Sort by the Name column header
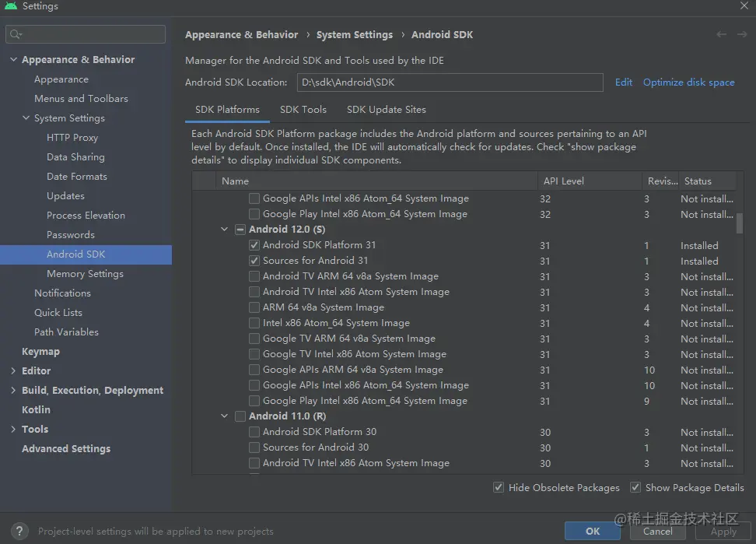756x544 pixels. click(x=376, y=181)
